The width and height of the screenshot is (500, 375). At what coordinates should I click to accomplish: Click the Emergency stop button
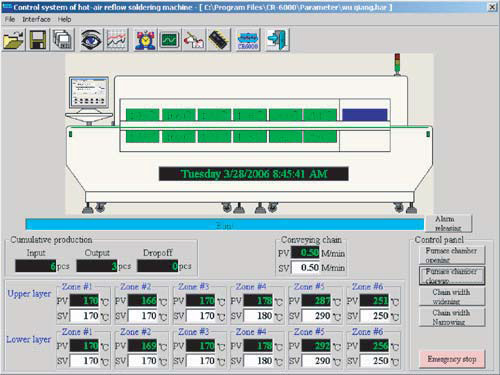[452, 359]
